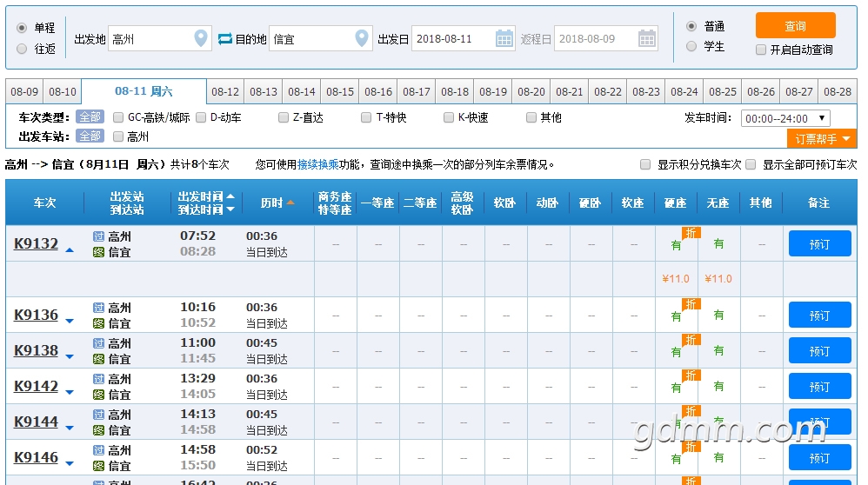Check D-动车 train type filter
The image size is (868, 485).
coord(201,117)
